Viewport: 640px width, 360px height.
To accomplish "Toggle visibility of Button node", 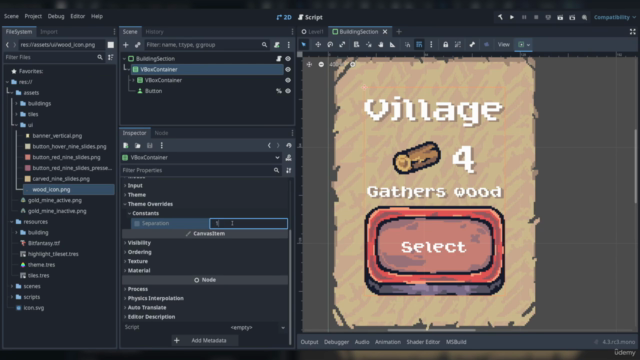I will 288,91.
